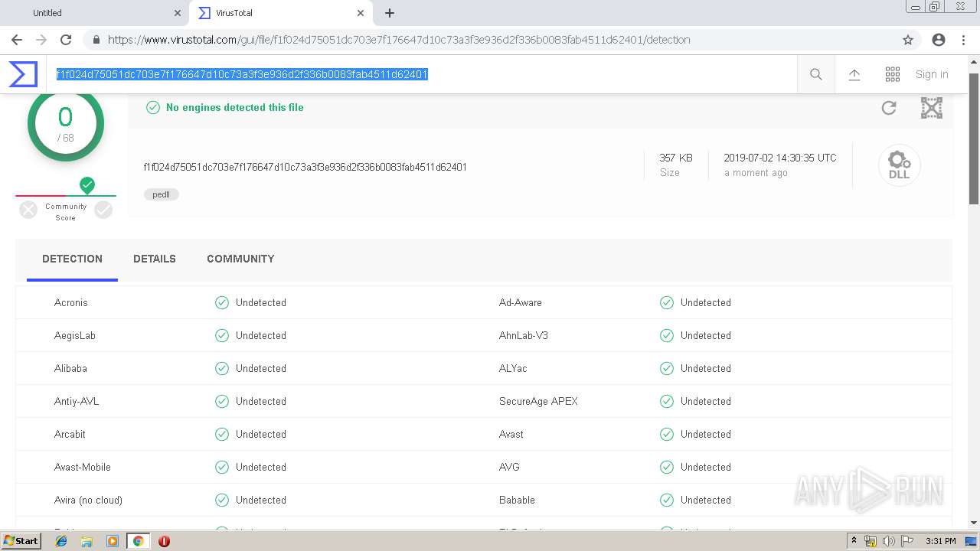This screenshot has height=551, width=980.
Task: Click the browser address bar URL
Action: coord(399,40)
